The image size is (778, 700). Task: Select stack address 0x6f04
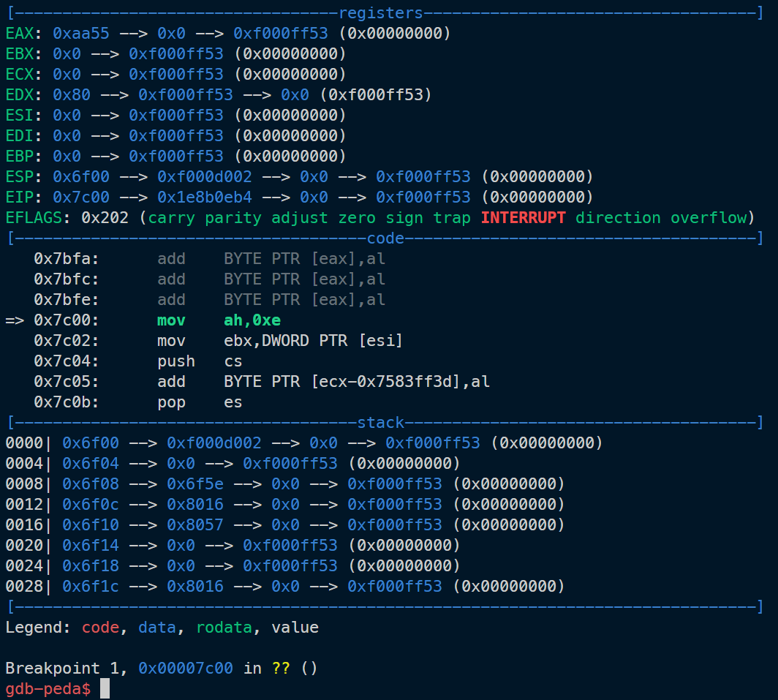coord(91,463)
